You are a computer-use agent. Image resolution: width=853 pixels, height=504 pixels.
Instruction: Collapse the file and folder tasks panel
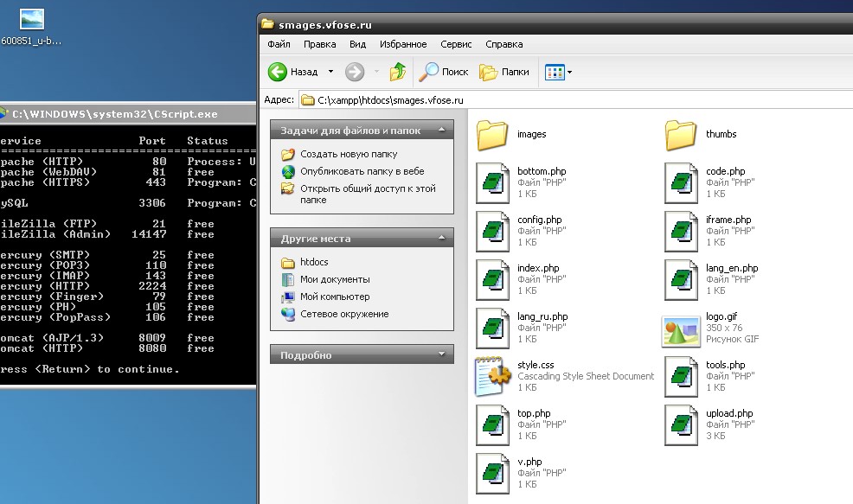[x=443, y=131]
